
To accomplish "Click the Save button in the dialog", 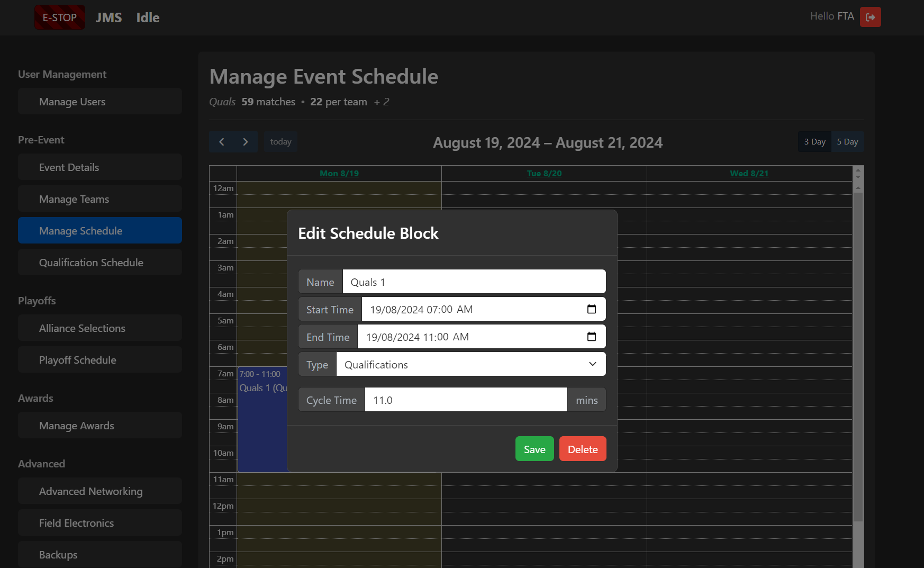I will [535, 449].
